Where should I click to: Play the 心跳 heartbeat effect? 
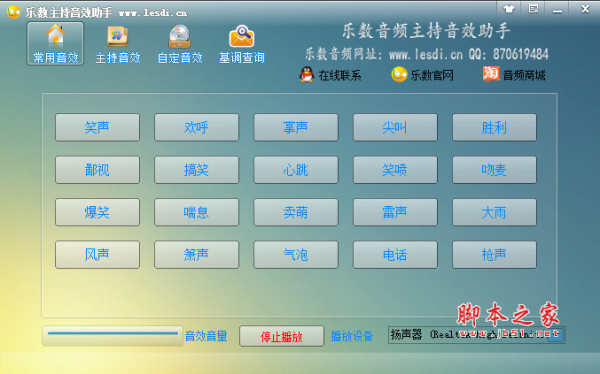tap(296, 170)
